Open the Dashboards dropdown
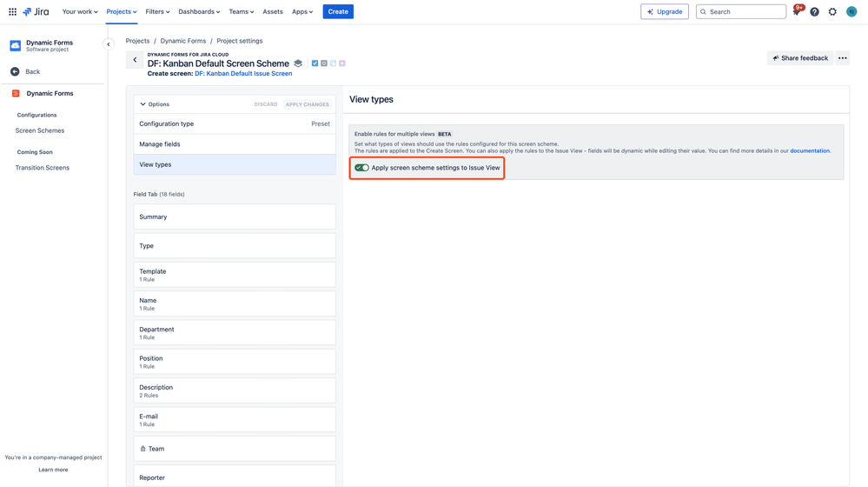Screen dimensions: 868x487 (199, 11)
